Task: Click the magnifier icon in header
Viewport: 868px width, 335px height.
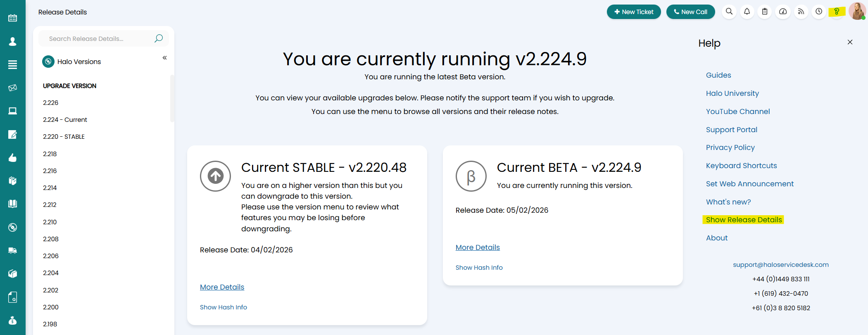Action: [729, 12]
